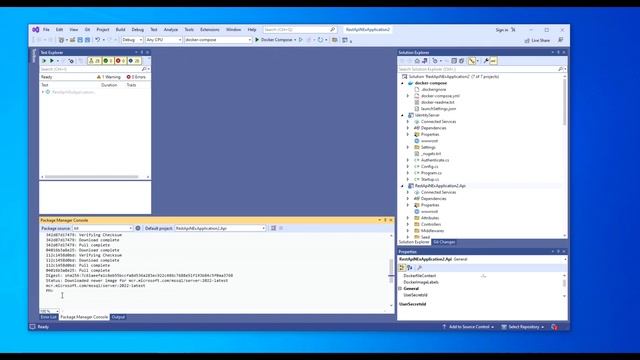Viewport: 640px width, 360px height.
Task: Open the Extensions menu
Action: point(210,30)
